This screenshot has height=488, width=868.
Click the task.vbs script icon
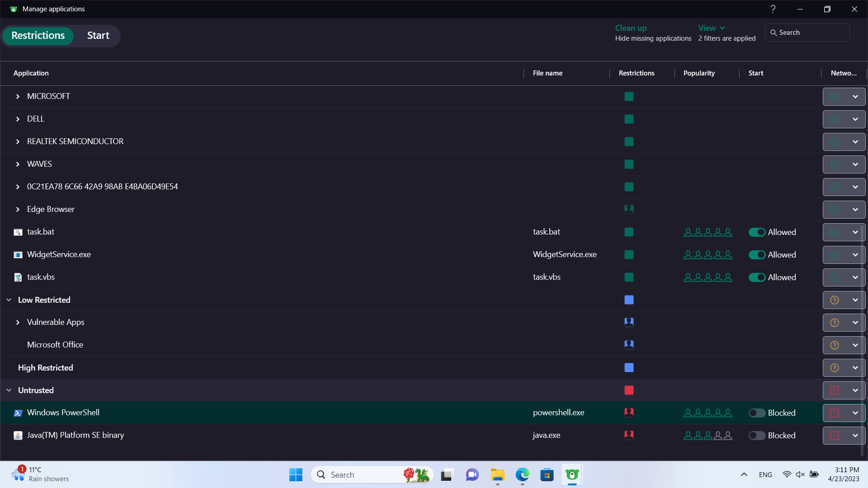(18, 277)
